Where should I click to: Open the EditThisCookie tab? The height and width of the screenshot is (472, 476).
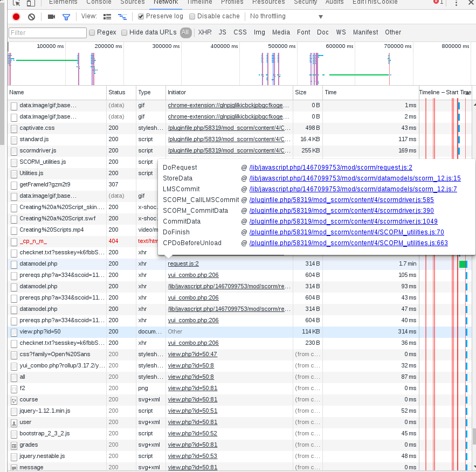(375, 3)
